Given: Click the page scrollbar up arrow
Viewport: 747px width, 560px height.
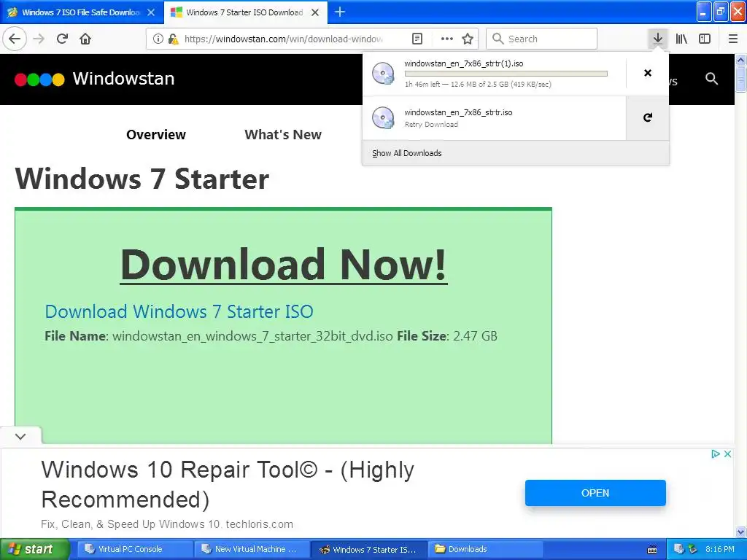Looking at the screenshot, I should [x=740, y=60].
